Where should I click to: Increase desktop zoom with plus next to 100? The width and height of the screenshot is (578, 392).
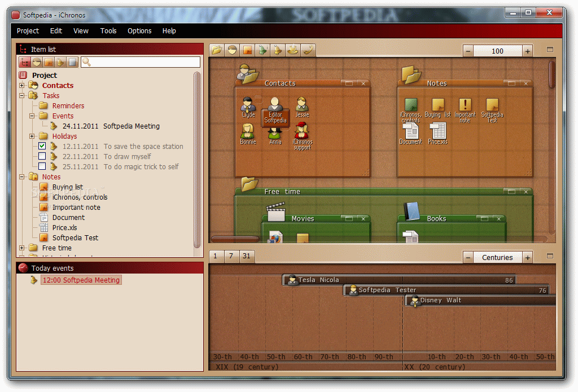tap(528, 51)
